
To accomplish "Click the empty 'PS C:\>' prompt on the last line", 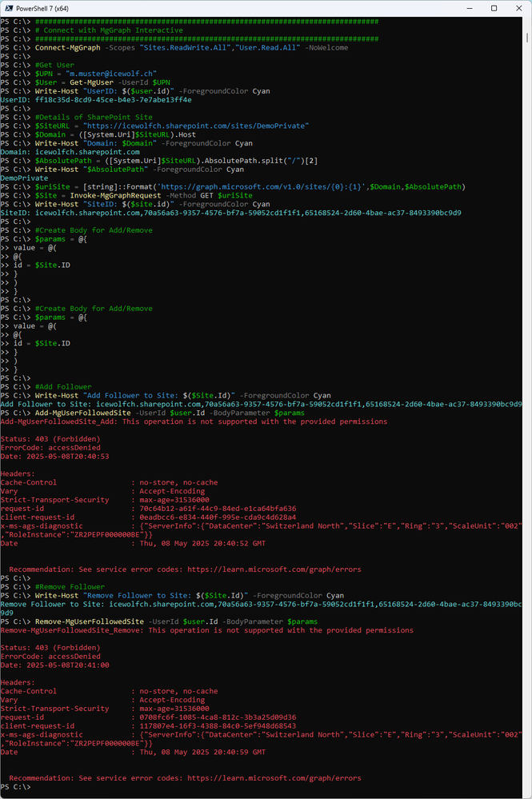I will point(15,787).
